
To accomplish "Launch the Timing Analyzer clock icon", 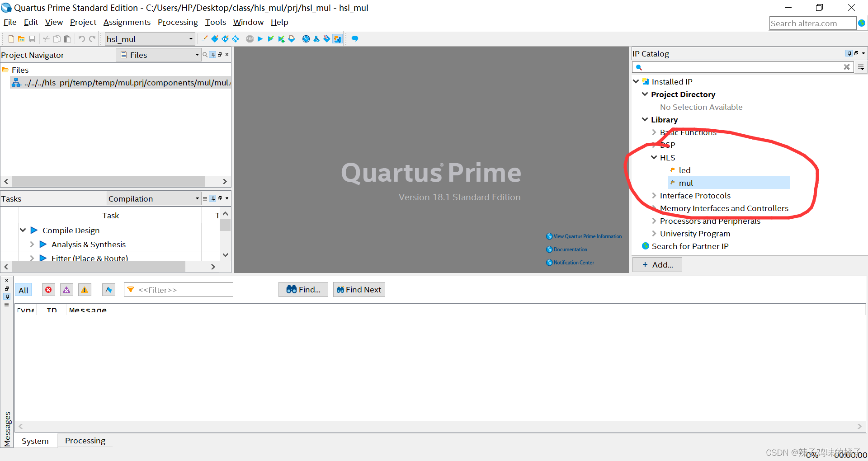I will pos(306,39).
